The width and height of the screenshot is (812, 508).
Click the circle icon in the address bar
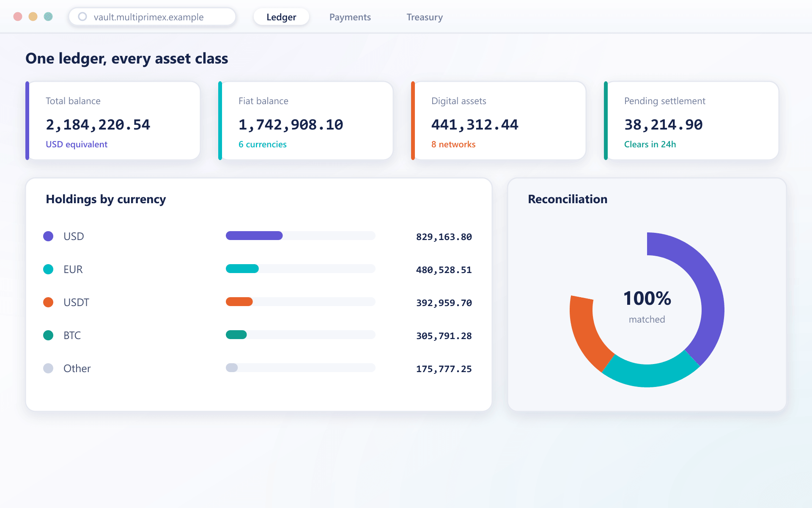click(82, 17)
